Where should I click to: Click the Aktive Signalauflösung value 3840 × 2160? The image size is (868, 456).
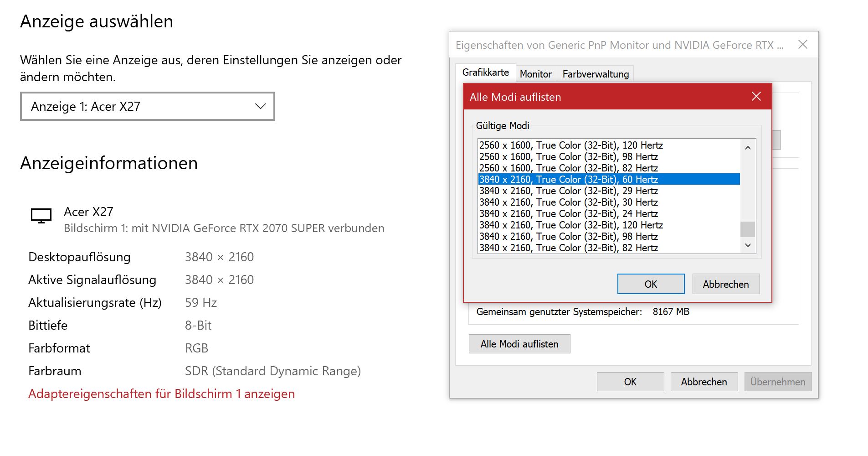[219, 280]
